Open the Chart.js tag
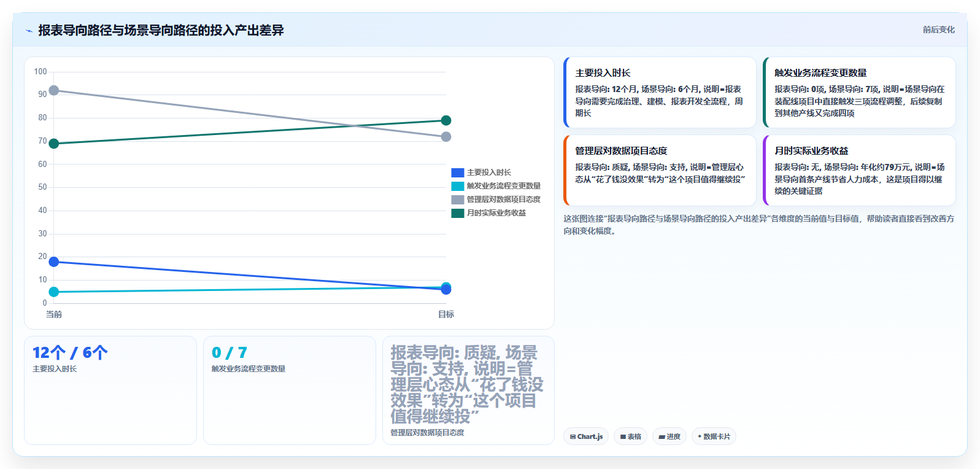Viewport: 980px width, 469px height. click(586, 436)
